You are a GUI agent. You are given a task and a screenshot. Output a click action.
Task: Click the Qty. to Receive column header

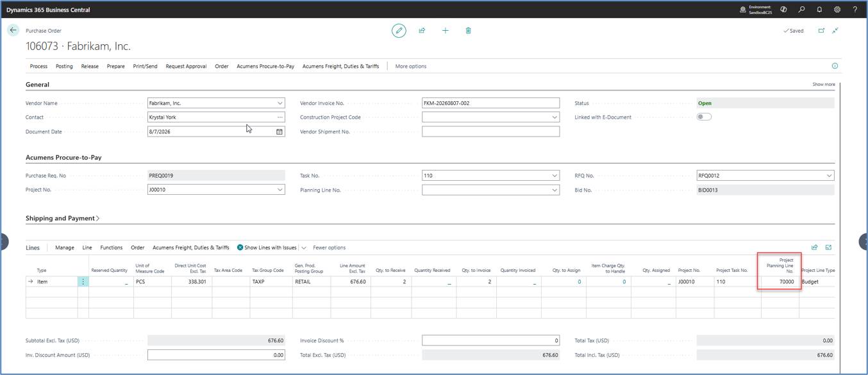[390, 271]
